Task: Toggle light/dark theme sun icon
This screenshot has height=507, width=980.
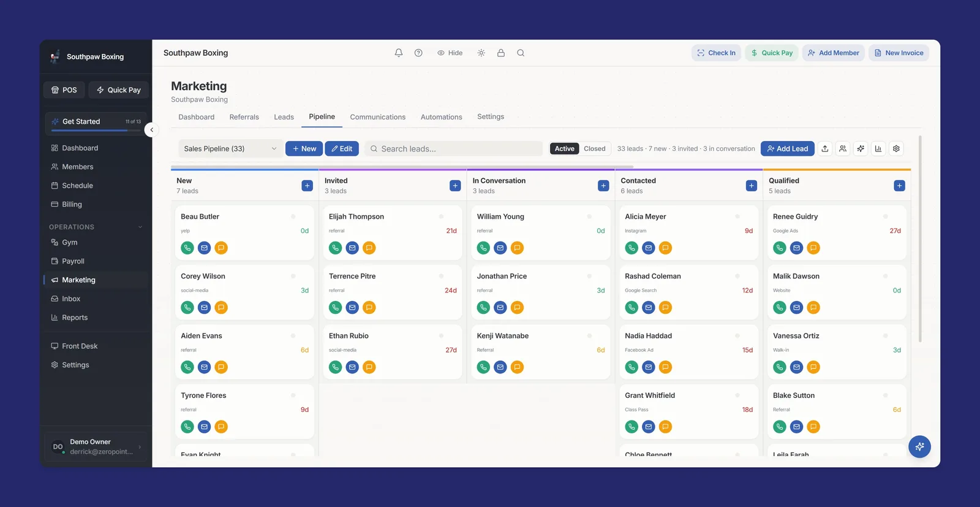Action: [481, 53]
